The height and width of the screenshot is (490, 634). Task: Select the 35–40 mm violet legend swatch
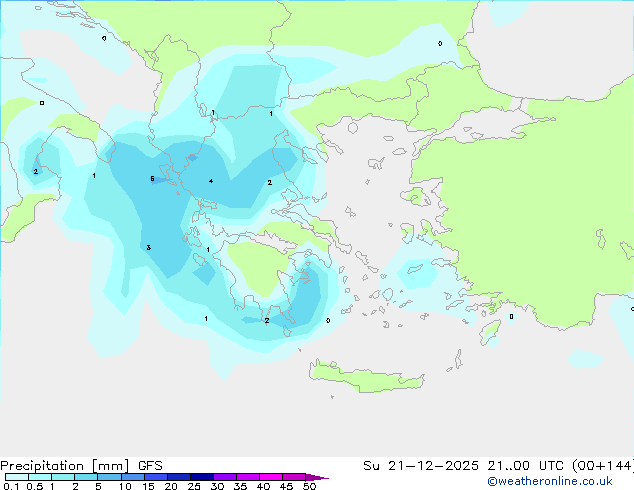click(248, 477)
